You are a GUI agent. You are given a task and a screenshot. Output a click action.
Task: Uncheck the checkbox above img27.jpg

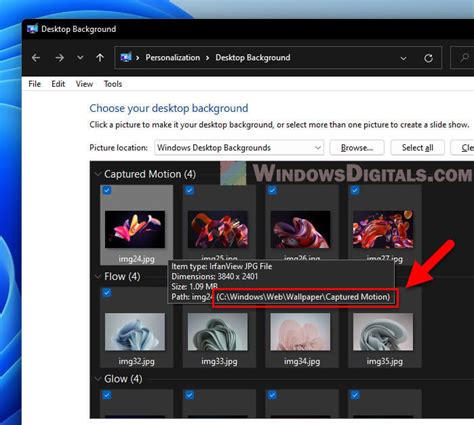coord(355,190)
